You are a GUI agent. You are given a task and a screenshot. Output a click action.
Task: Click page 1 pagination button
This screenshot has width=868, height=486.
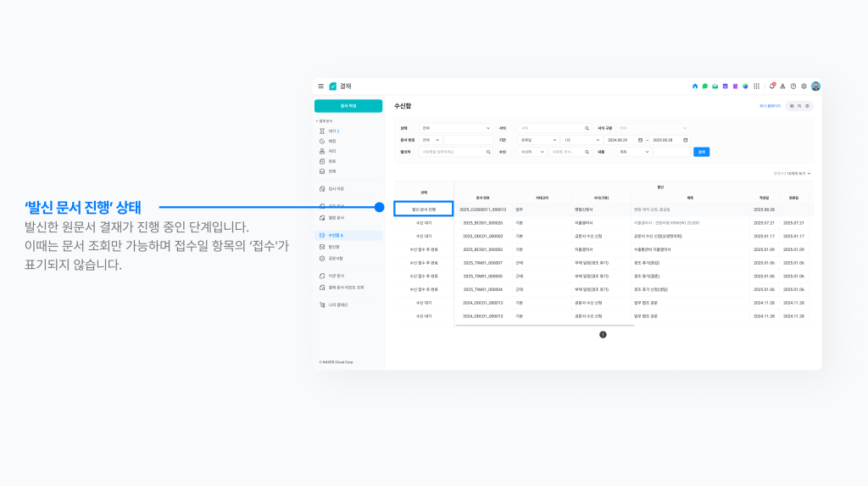point(603,335)
